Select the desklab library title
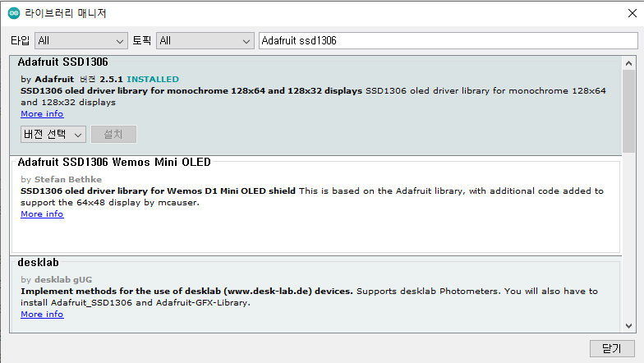The height and width of the screenshot is (363, 644). tap(38, 263)
